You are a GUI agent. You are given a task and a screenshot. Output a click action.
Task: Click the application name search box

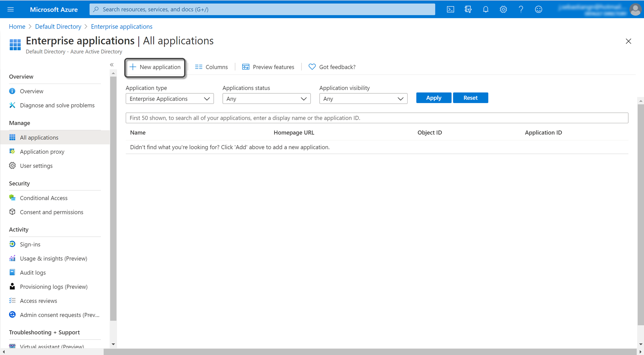(x=377, y=118)
